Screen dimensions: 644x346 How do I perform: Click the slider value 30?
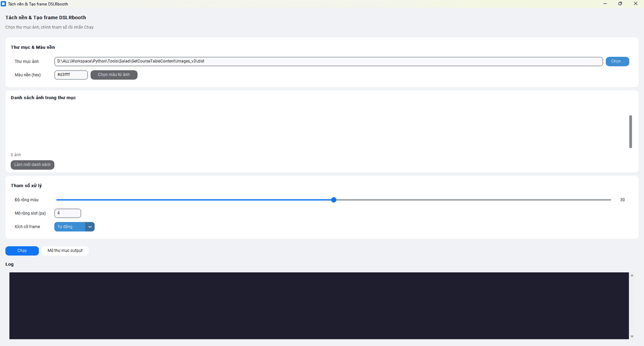622,200
